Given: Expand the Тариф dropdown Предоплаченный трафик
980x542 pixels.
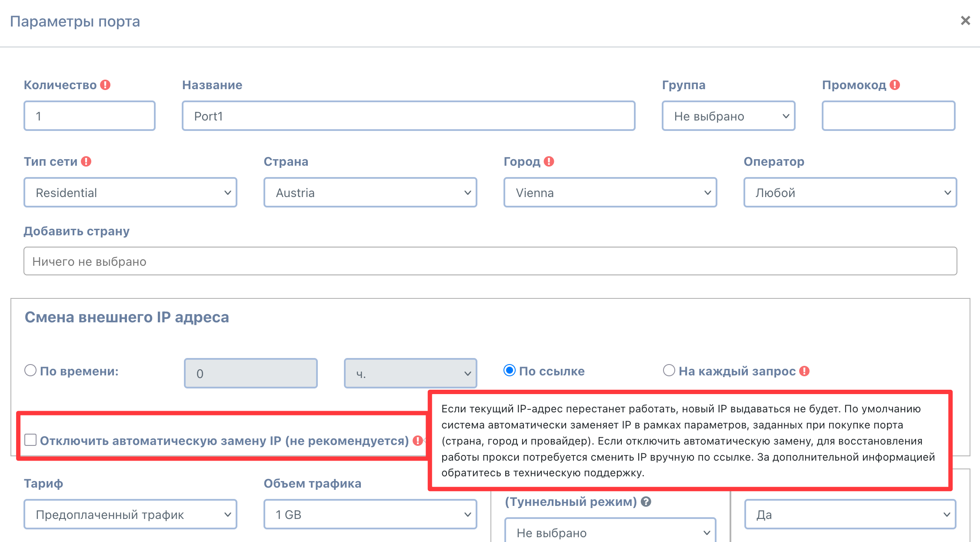Looking at the screenshot, I should (x=130, y=514).
